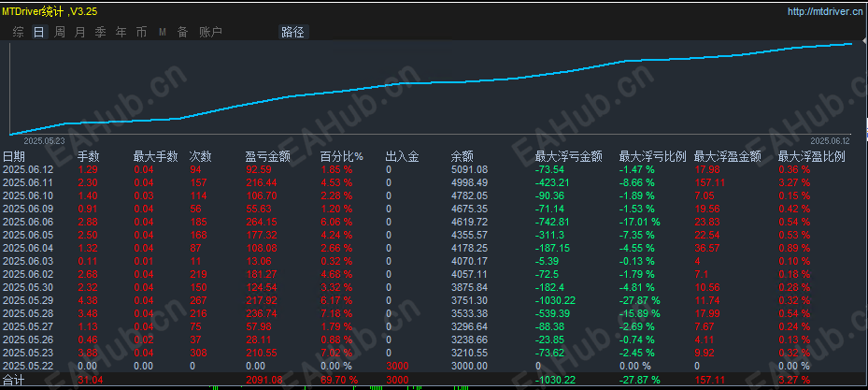The width and height of the screenshot is (868, 390).
Task: Click the 余额 column header
Action: (462, 157)
